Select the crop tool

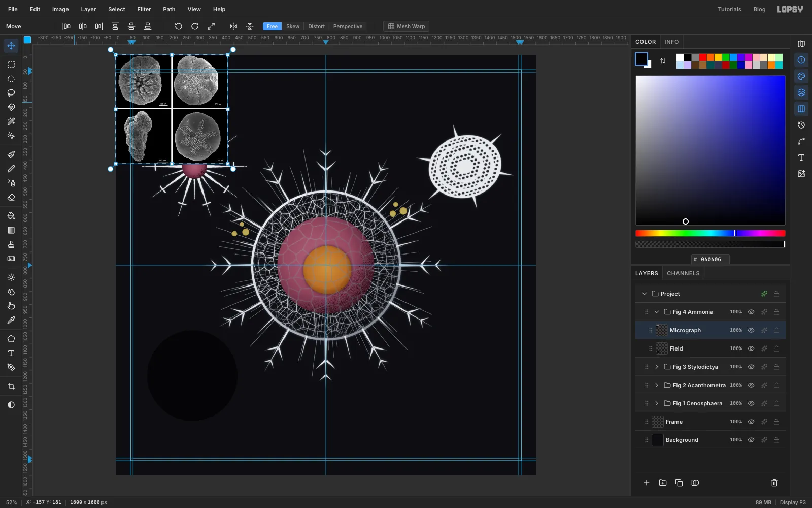11,386
